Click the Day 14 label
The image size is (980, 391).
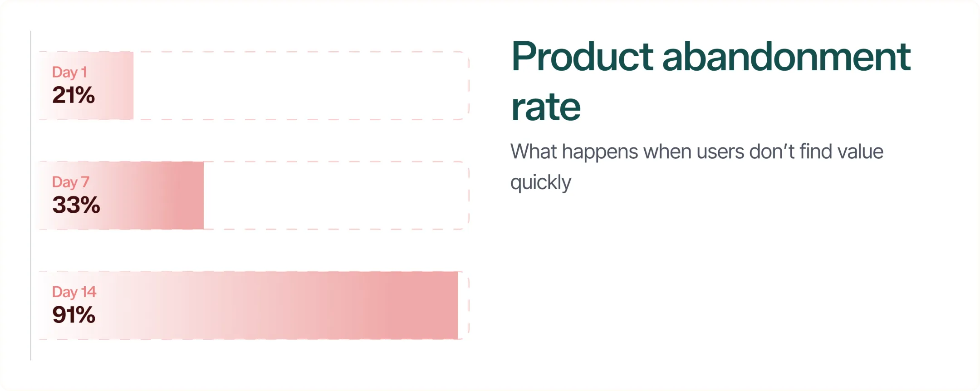pyautogui.click(x=74, y=292)
